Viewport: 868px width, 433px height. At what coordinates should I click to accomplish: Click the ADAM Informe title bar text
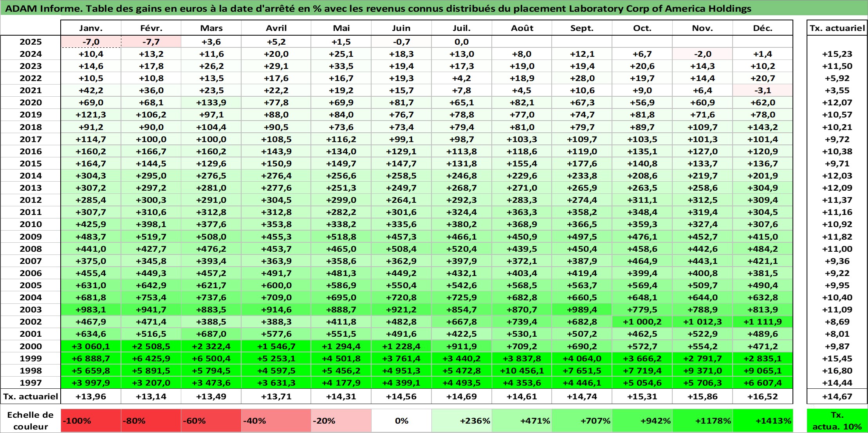(378, 9)
